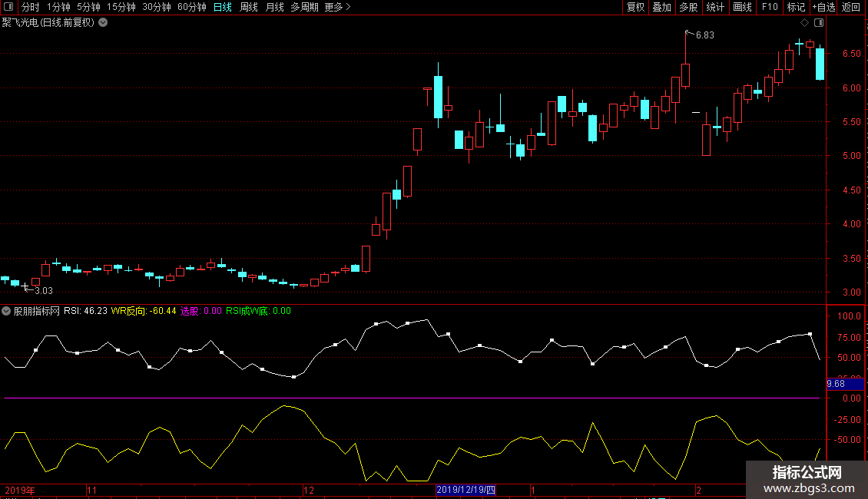
Task: Click the 12 month marker on time axis
Action: [x=309, y=490]
